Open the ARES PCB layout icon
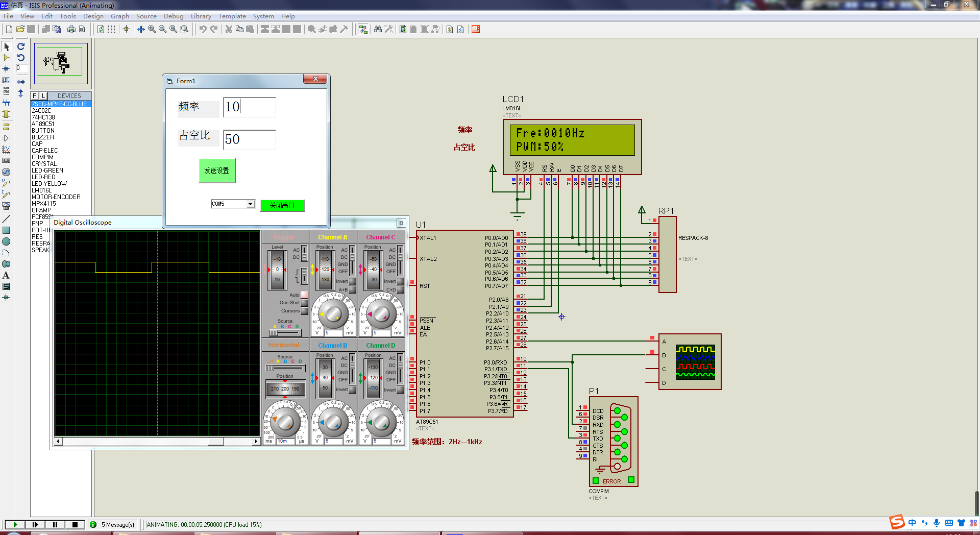The image size is (980, 535). (476, 29)
